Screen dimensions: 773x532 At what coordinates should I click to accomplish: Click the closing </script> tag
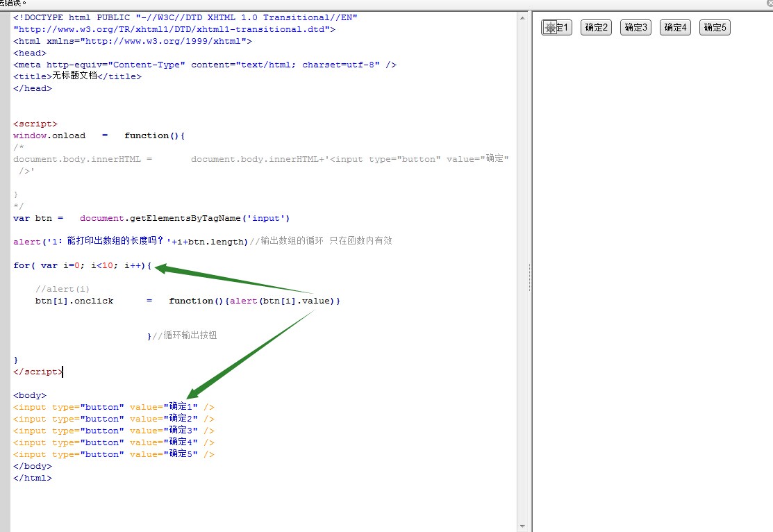[x=38, y=372]
